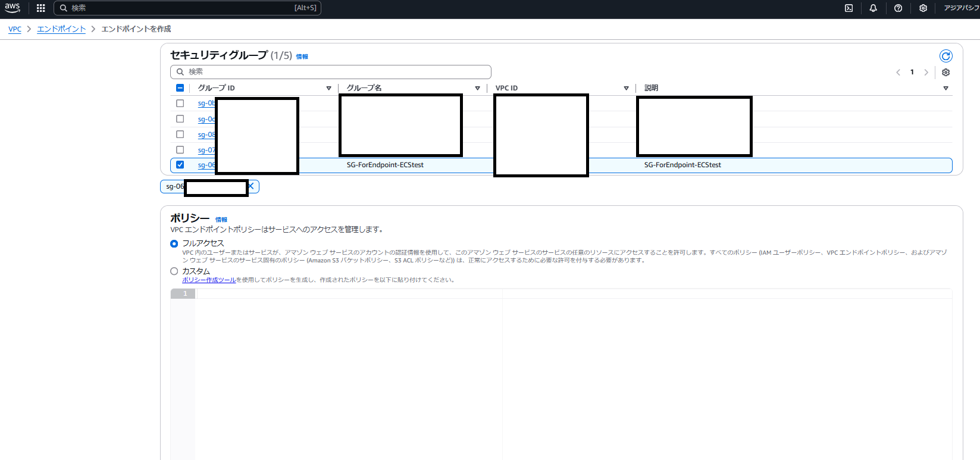Check the sg-0b security group row
The width and height of the screenshot is (980, 460).
pos(180,103)
